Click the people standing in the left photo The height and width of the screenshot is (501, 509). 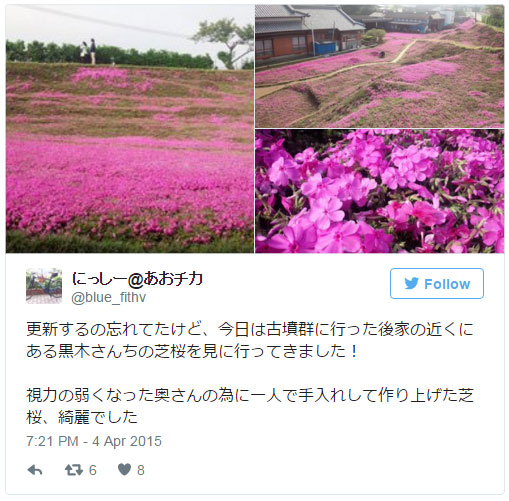[x=88, y=51]
